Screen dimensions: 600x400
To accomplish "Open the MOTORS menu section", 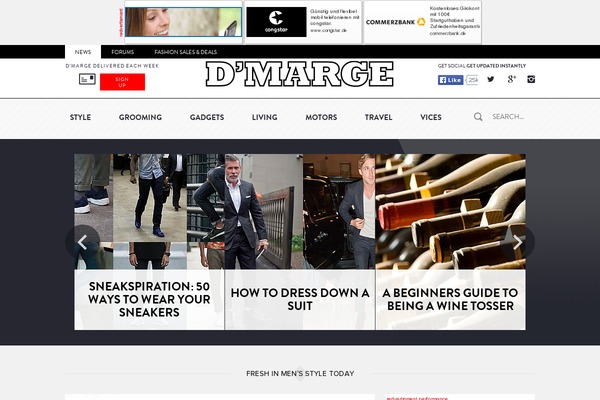I will coord(321,117).
